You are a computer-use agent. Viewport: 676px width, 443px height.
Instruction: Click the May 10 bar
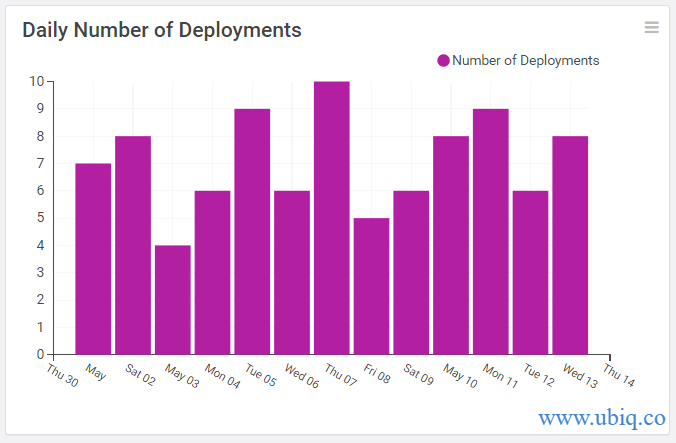pyautogui.click(x=451, y=246)
